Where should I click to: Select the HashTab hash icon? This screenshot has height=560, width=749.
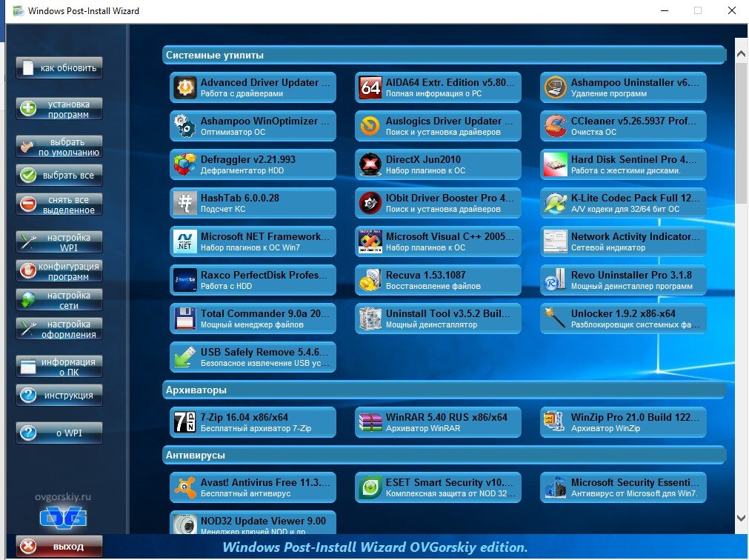185,204
